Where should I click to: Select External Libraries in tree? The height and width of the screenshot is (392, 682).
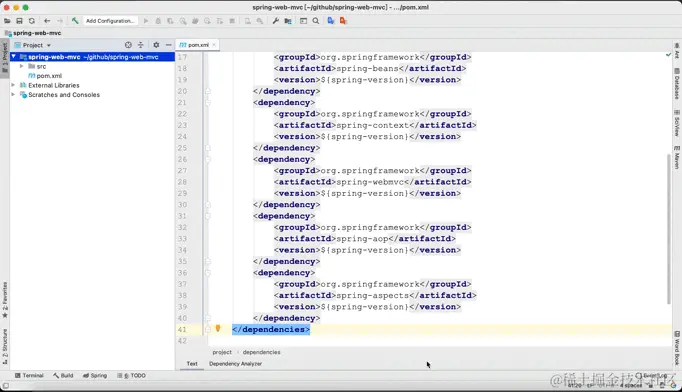(53, 85)
